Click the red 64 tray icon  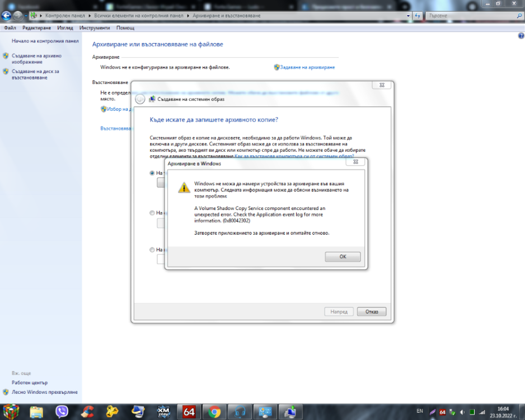click(x=442, y=412)
